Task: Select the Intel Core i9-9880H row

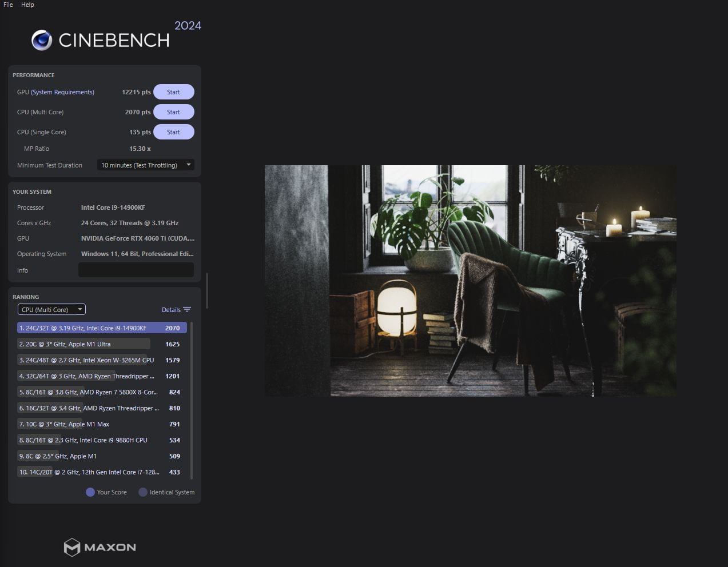Action: pyautogui.click(x=102, y=440)
